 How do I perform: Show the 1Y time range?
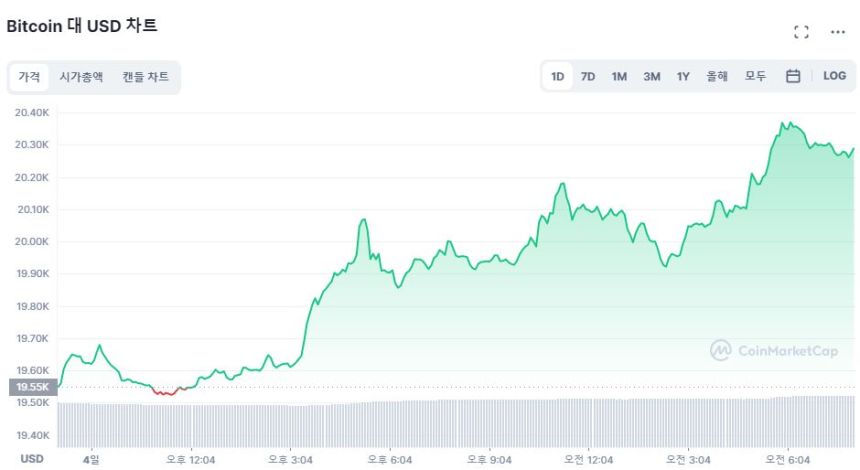683,76
